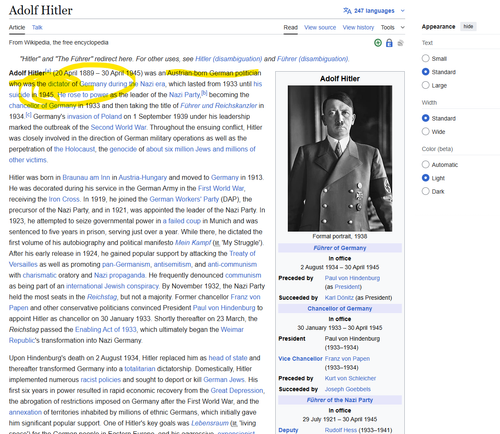Follow the Joseph Goebbels link

pyautogui.click(x=348, y=389)
